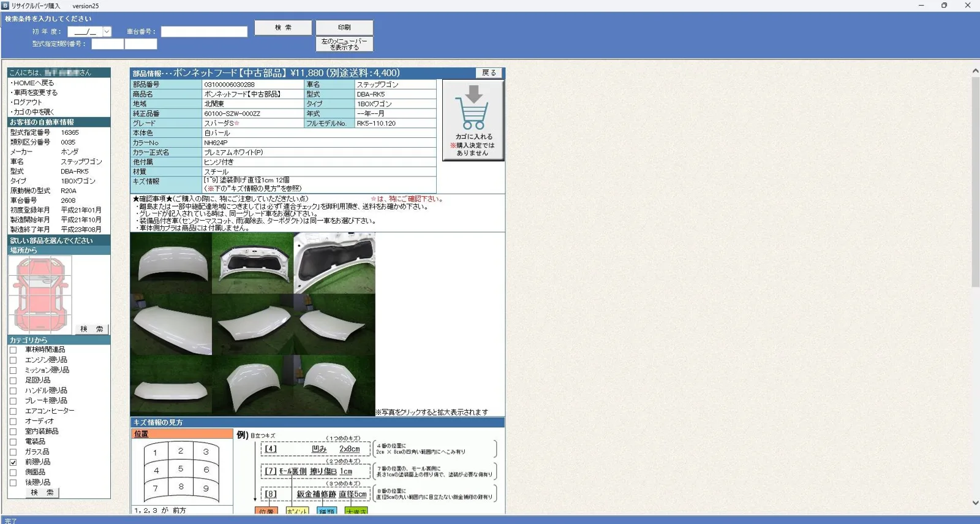Check the 車検時間連品 category checkbox
This screenshot has width=980, height=524.
(x=13, y=350)
